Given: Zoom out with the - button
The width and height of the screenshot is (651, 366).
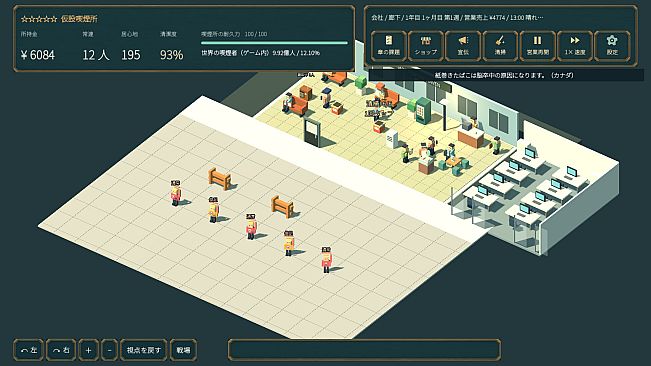Looking at the screenshot, I should 109,350.
